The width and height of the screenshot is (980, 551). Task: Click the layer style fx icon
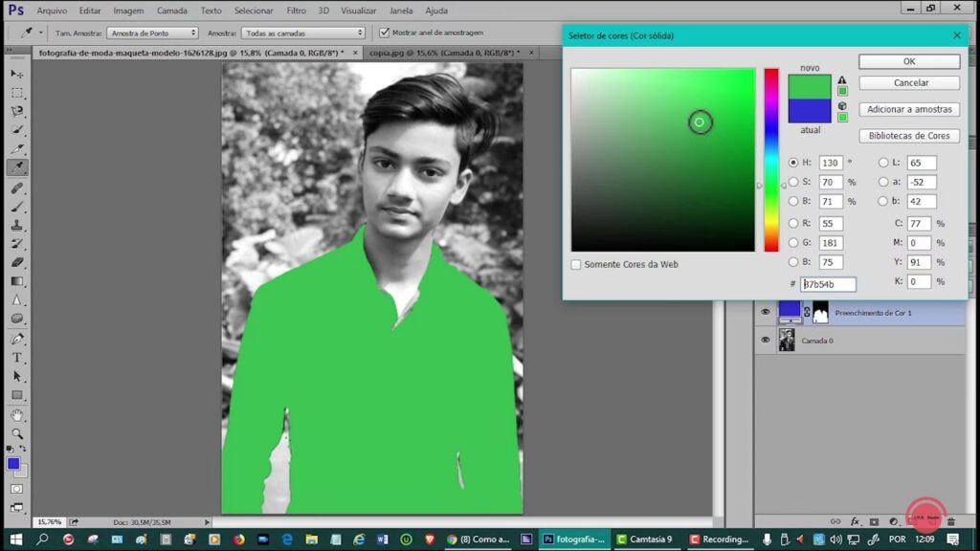[x=854, y=522]
